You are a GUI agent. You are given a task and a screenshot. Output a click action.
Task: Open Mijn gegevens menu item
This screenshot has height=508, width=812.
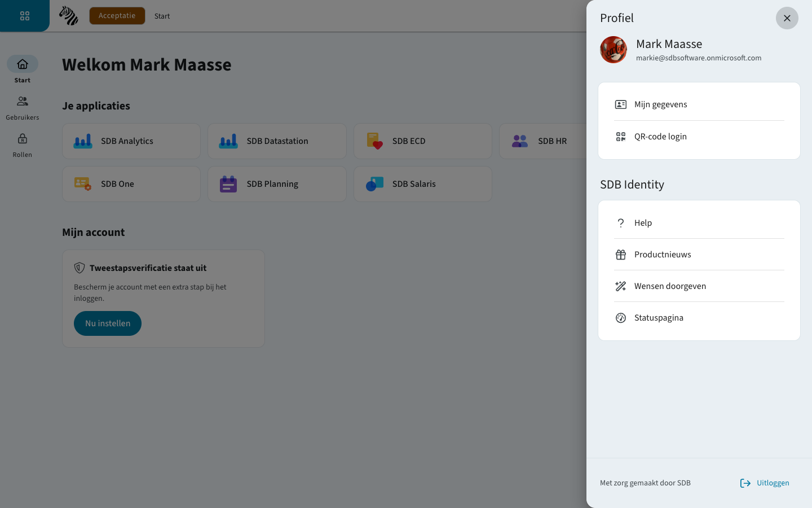pos(699,104)
